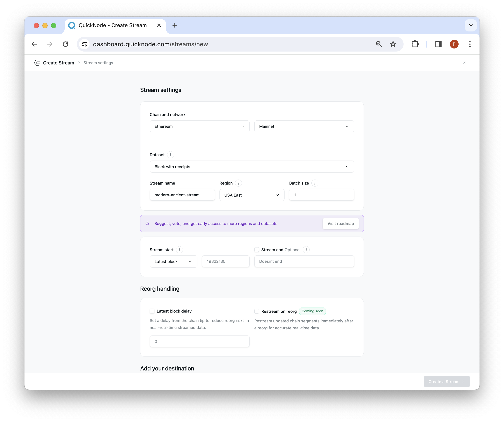
Task: Open the Ethereum chain dropdown
Action: coord(199,126)
